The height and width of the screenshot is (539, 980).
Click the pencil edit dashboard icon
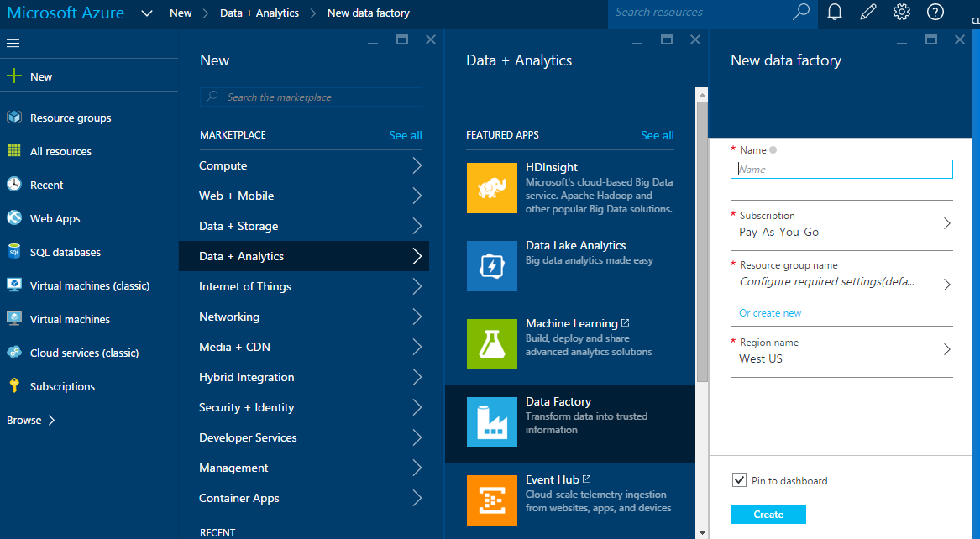click(x=868, y=12)
